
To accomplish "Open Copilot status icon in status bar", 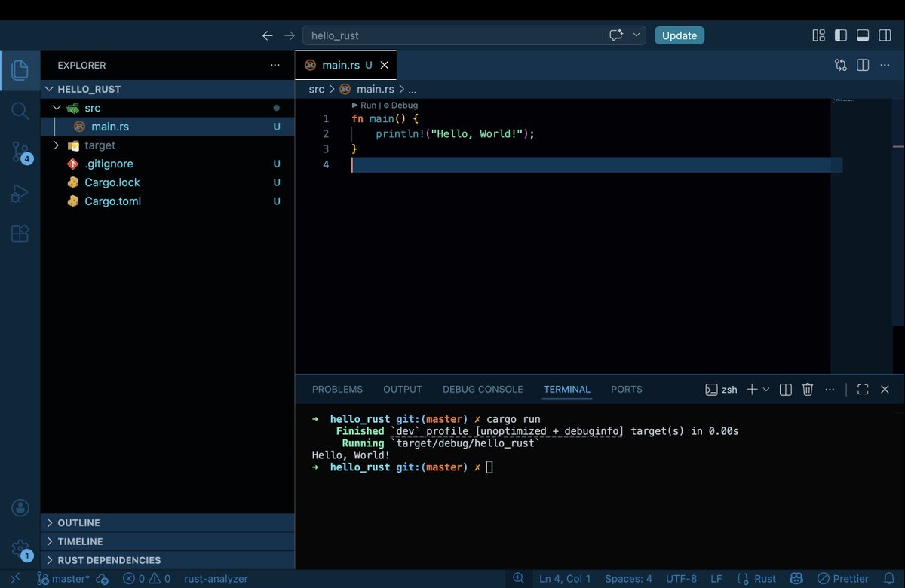I will [796, 579].
